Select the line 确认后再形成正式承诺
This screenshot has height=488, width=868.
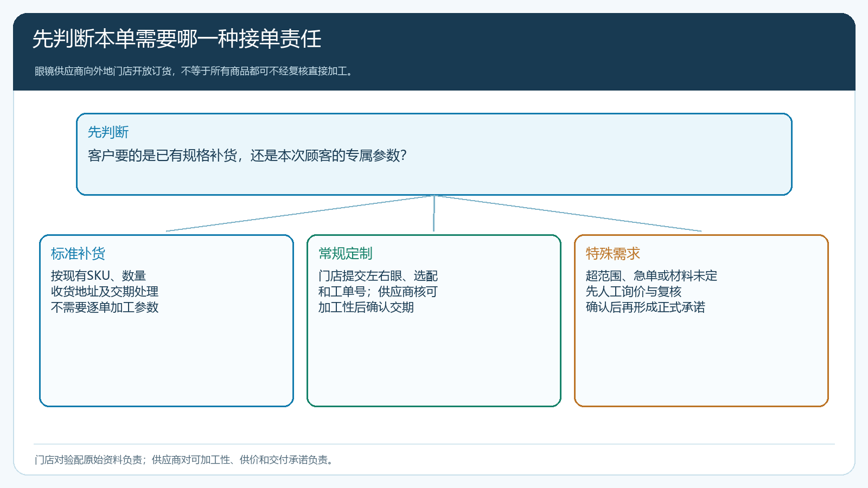point(646,307)
